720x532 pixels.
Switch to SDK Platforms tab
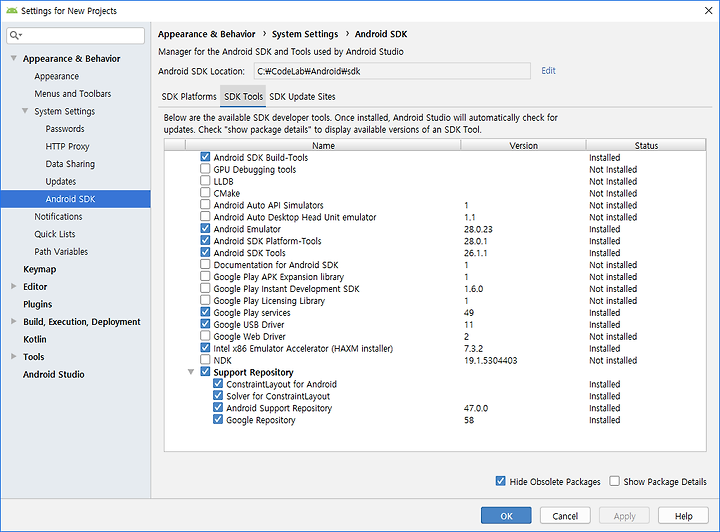coord(189,96)
